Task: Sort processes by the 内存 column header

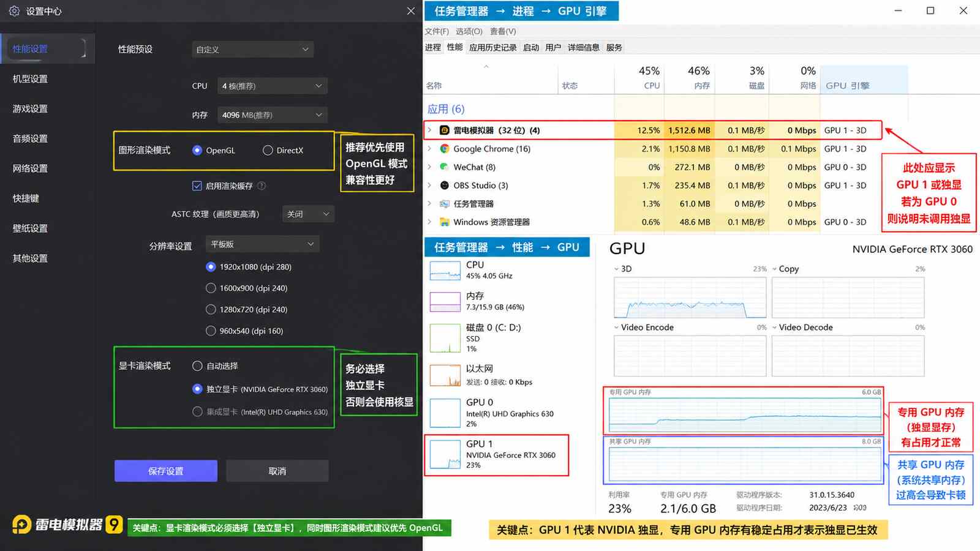Action: tap(688, 79)
